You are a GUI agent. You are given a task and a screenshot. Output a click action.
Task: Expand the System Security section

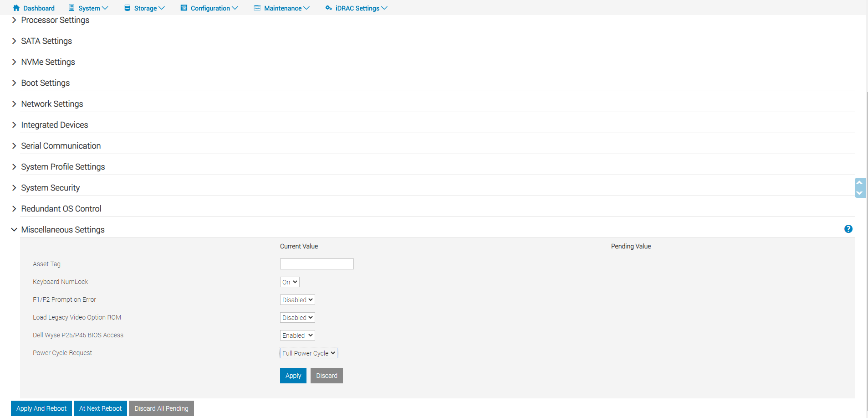50,187
